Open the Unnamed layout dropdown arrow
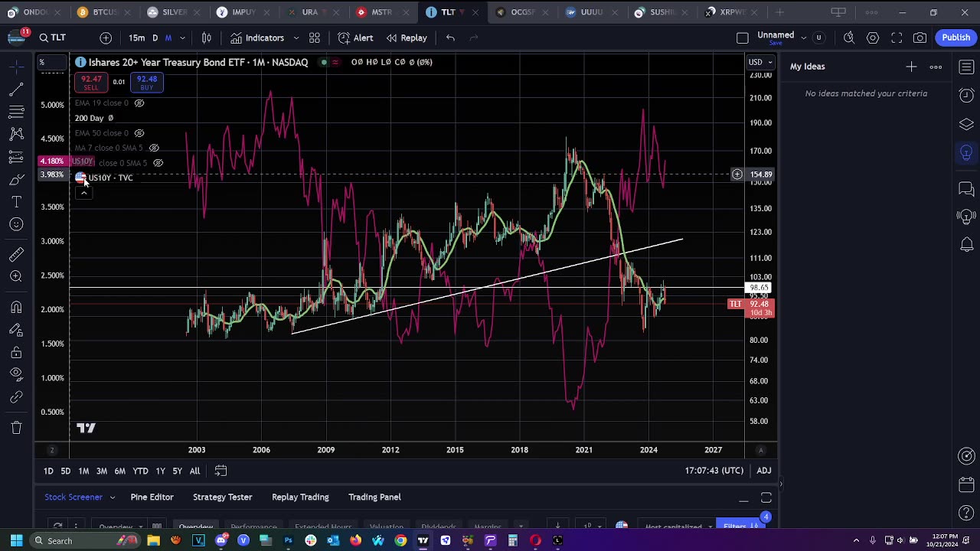 803,37
